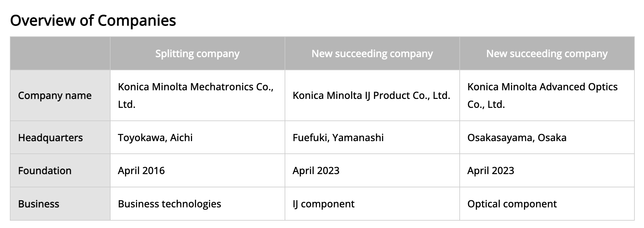Image resolution: width=644 pixels, height=228 pixels.
Task: Click the first New succeeding company header
Action: pos(372,54)
